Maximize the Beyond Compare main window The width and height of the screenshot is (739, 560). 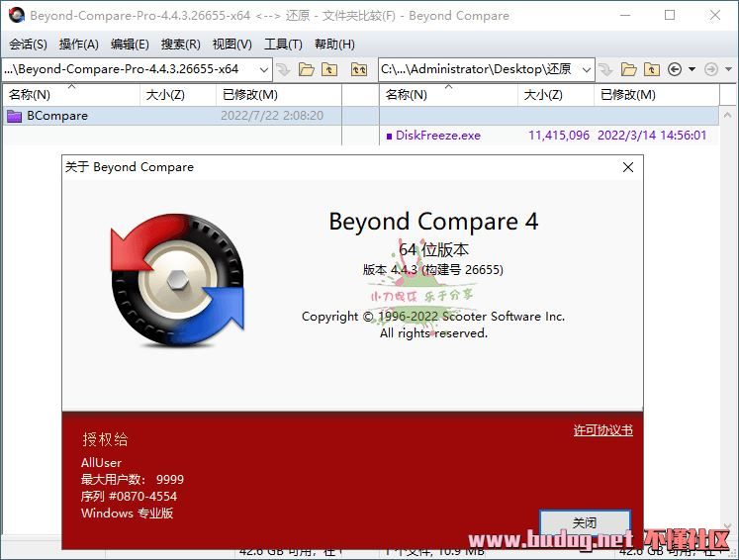[x=670, y=16]
